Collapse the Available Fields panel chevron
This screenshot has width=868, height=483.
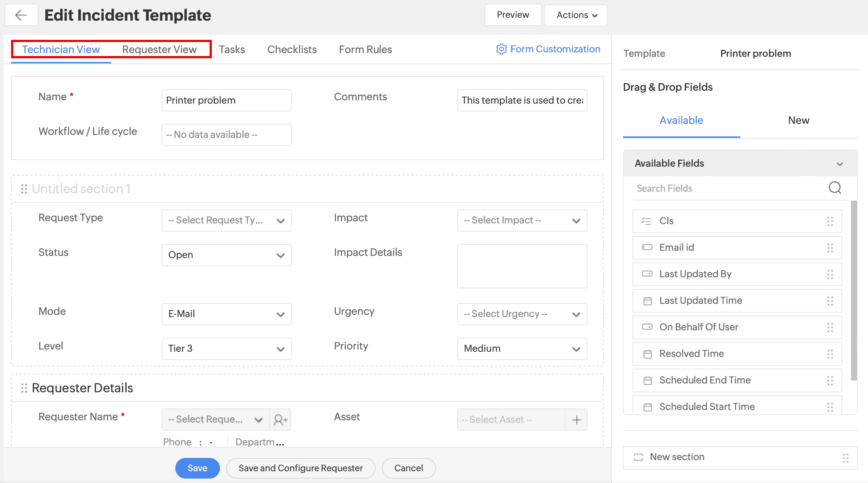tap(840, 164)
